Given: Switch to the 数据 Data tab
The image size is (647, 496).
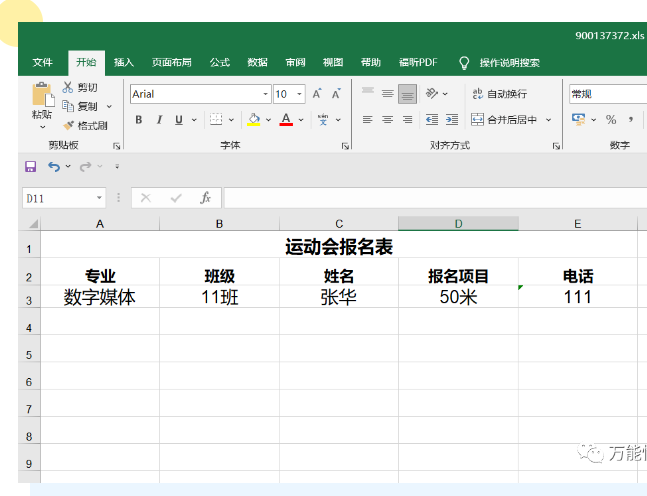Looking at the screenshot, I should (x=257, y=63).
